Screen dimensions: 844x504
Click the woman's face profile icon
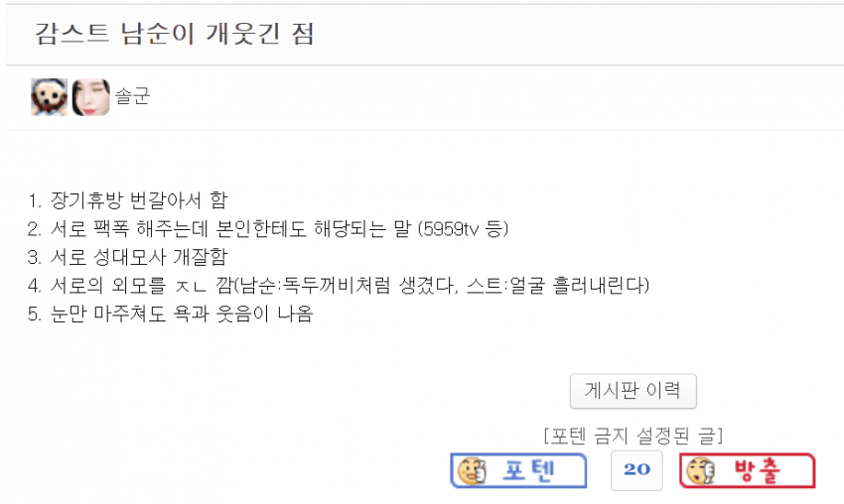coord(91,97)
